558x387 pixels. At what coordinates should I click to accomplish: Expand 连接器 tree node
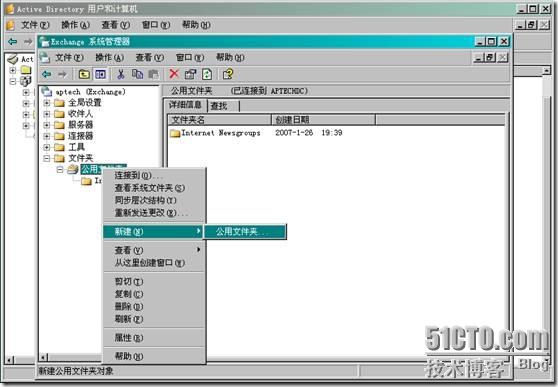click(47, 136)
